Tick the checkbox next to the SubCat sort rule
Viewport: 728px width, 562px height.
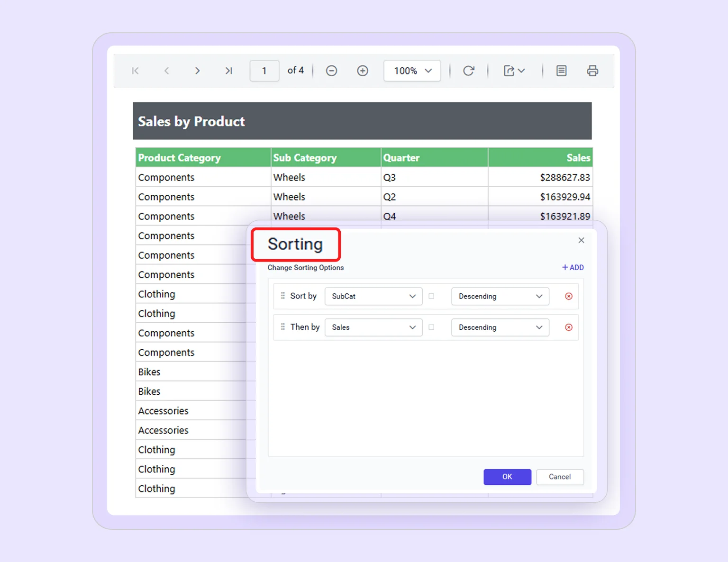click(x=432, y=296)
